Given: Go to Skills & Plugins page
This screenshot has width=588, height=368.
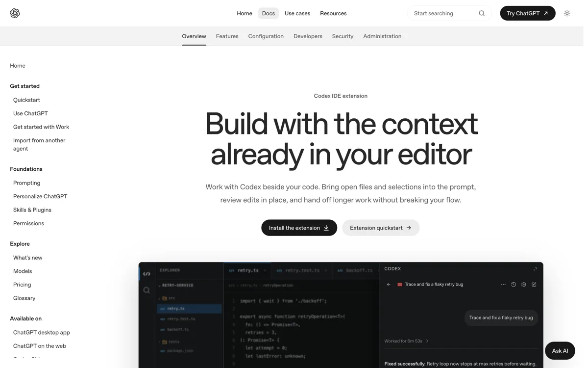Looking at the screenshot, I should [x=32, y=210].
